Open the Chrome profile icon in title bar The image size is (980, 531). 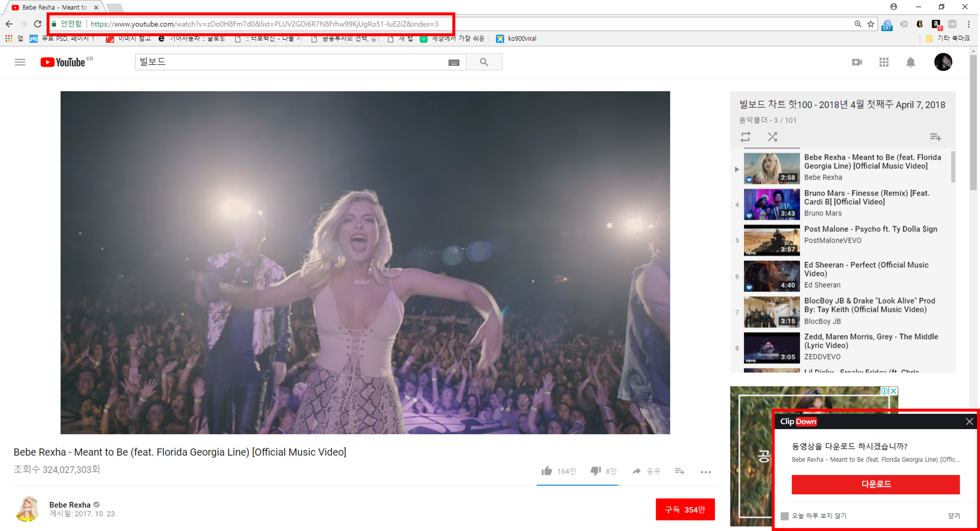coord(893,7)
